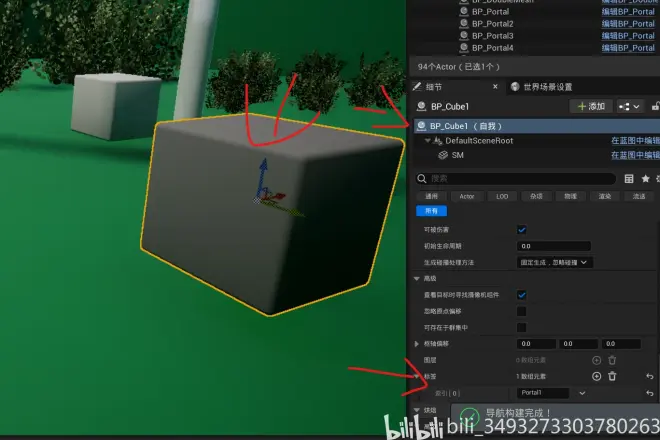Image resolution: width=660 pixels, height=440 pixels.
Task: Open the blueprint options dropdown next to 添加
Action: [629, 107]
